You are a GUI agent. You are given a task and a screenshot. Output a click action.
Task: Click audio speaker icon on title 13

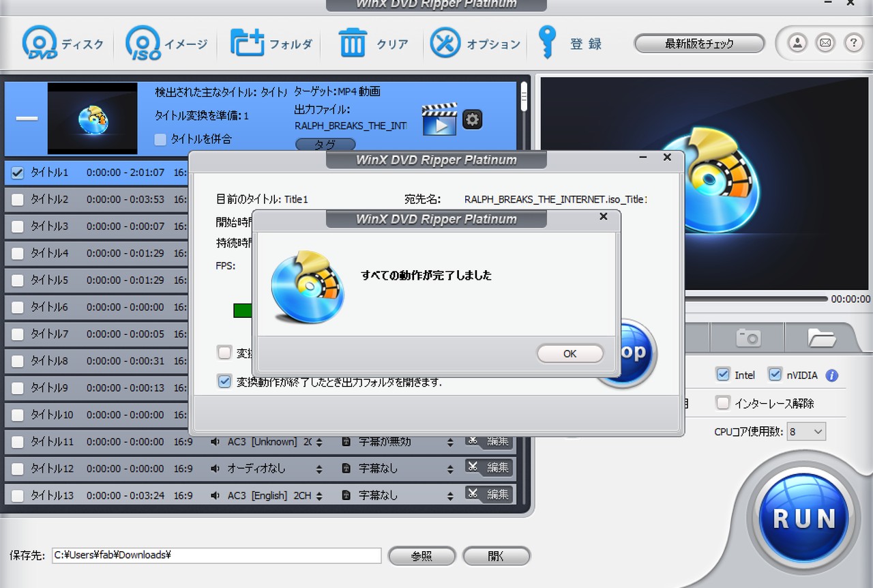[x=216, y=495]
